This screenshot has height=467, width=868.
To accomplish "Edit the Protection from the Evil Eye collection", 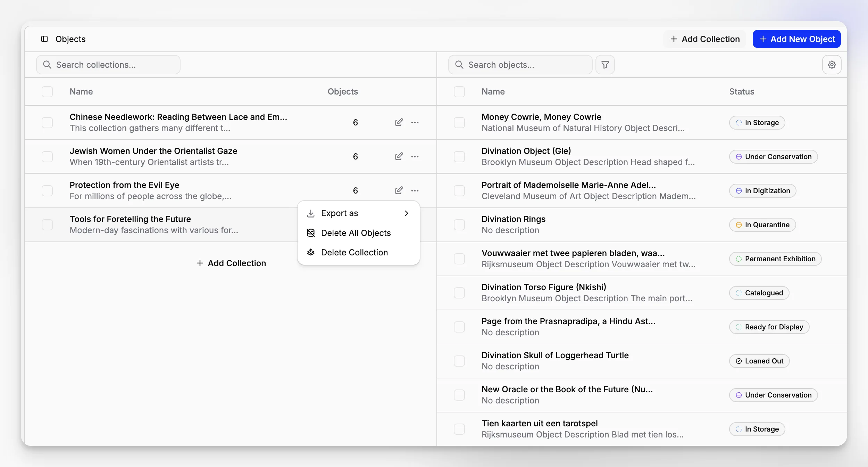I will click(x=399, y=190).
